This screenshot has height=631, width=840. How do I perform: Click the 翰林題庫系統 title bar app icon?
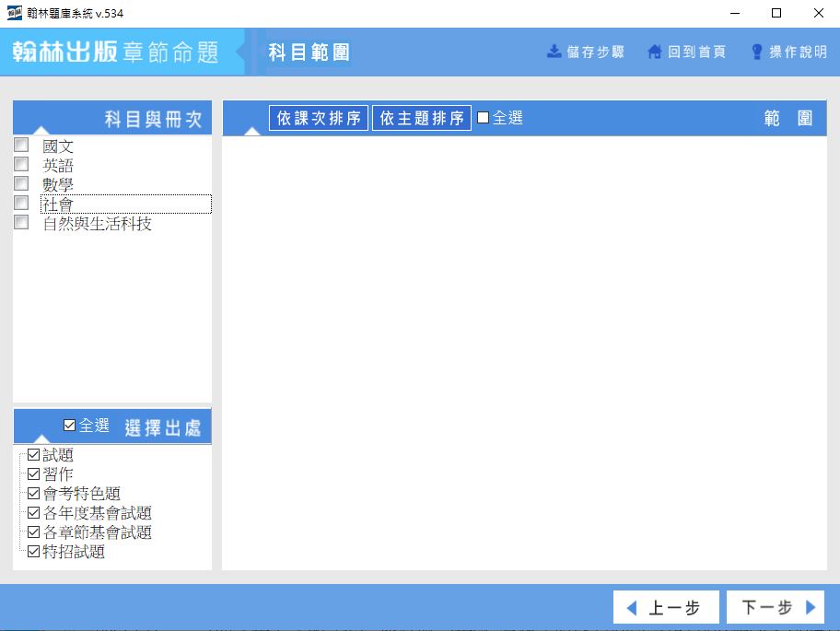click(x=15, y=13)
